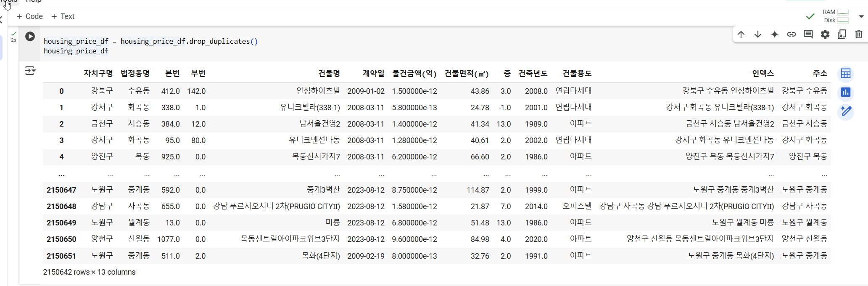Image resolution: width=868 pixels, height=286 pixels.
Task: Delete the cell with trash icon
Action: [x=859, y=34]
